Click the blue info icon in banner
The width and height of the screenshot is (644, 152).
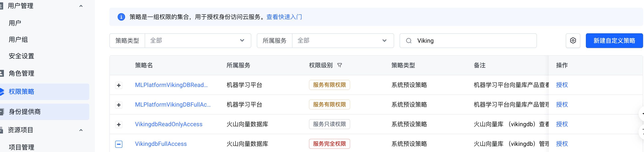tap(121, 17)
